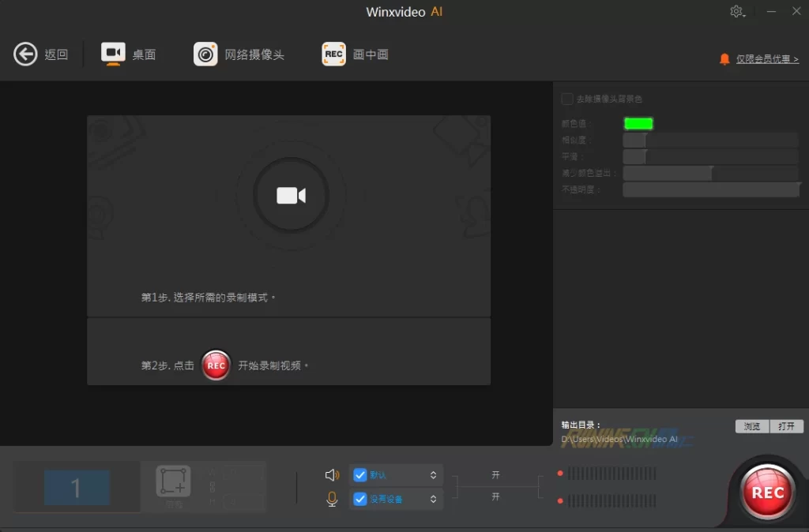Enable the 去除摄像头背景色 checkbox
This screenshot has height=532, width=809.
coord(566,99)
